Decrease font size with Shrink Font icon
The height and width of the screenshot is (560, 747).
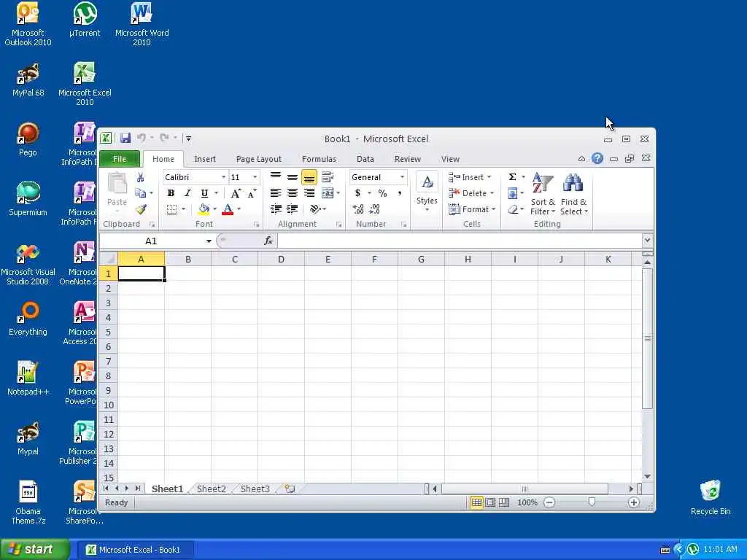(x=252, y=193)
